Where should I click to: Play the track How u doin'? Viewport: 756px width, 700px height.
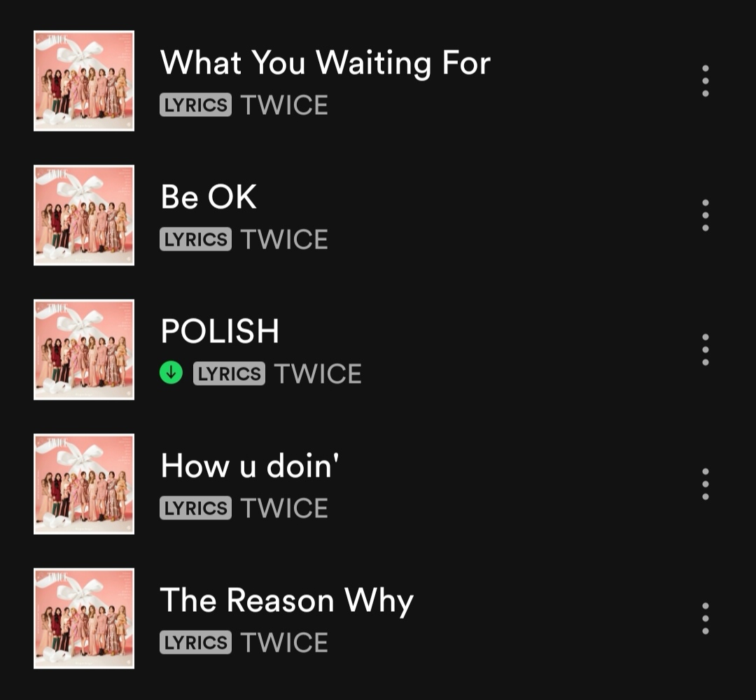pyautogui.click(x=250, y=465)
